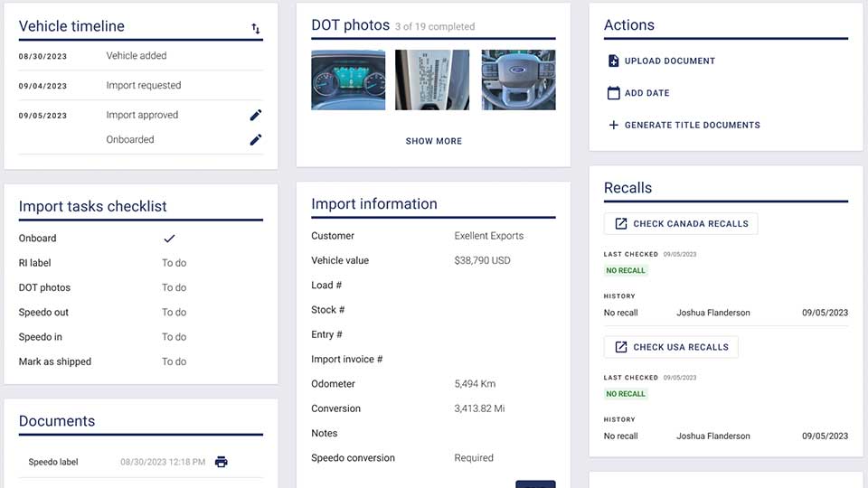The image size is (868, 488).
Task: Click the Notes field label
Action: tap(325, 433)
